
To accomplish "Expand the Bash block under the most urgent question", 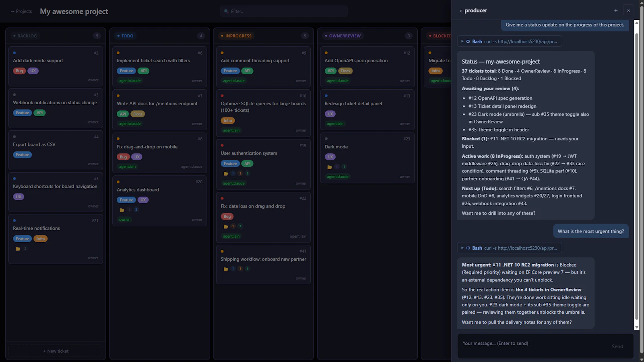I will click(x=462, y=248).
